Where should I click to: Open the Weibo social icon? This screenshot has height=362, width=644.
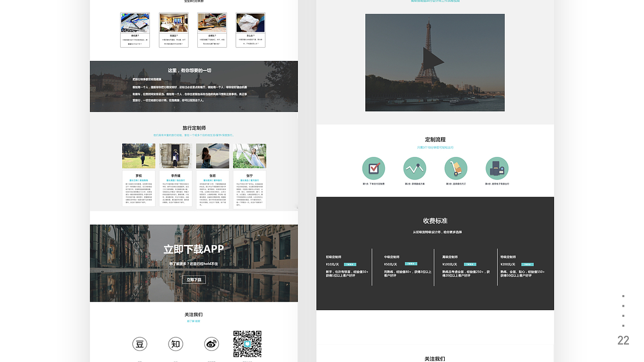[212, 344]
